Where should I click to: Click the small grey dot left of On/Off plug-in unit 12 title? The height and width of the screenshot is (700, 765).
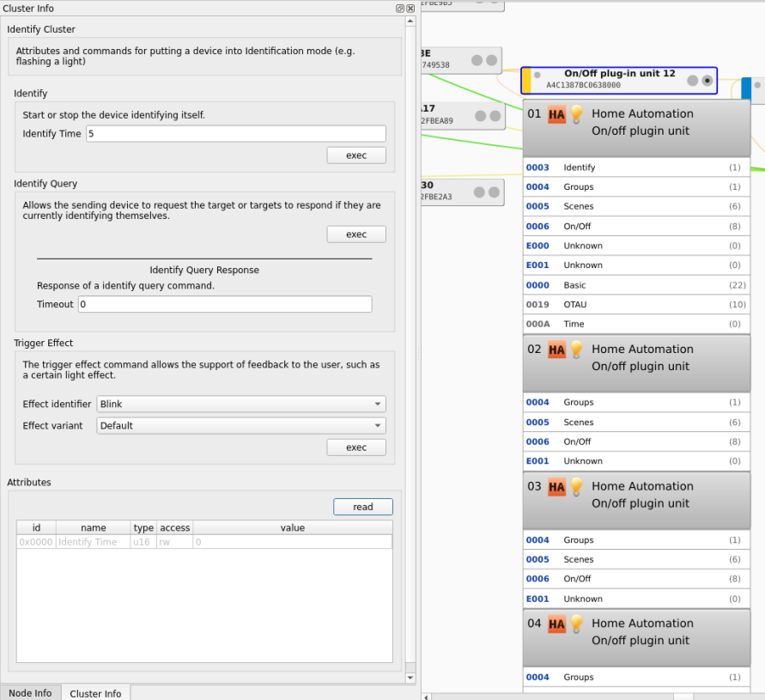[x=537, y=76]
